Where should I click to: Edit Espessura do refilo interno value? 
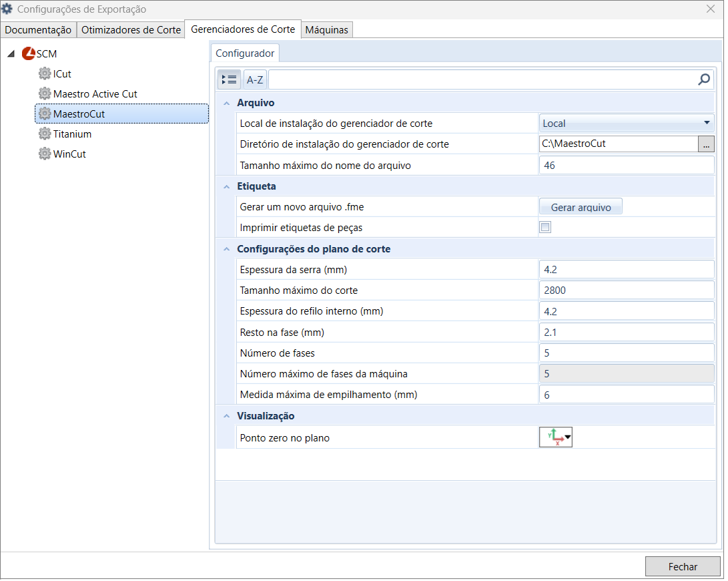pyautogui.click(x=627, y=311)
